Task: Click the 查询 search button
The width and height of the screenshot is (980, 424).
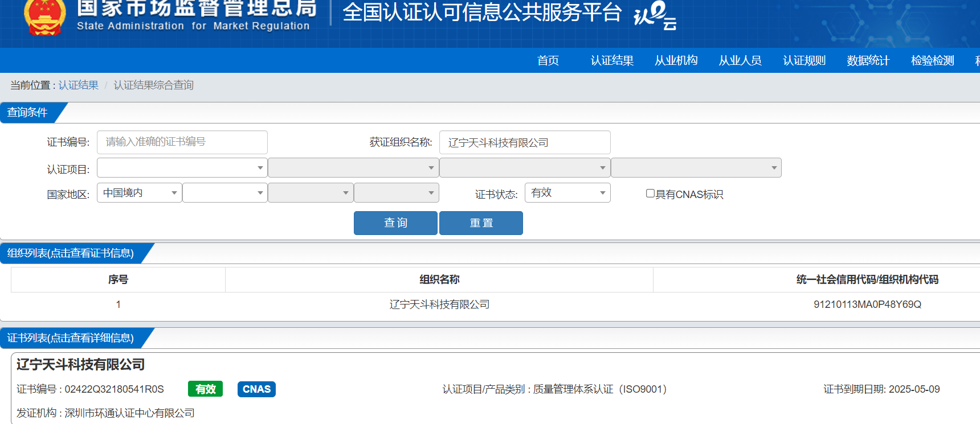Action: (x=395, y=223)
